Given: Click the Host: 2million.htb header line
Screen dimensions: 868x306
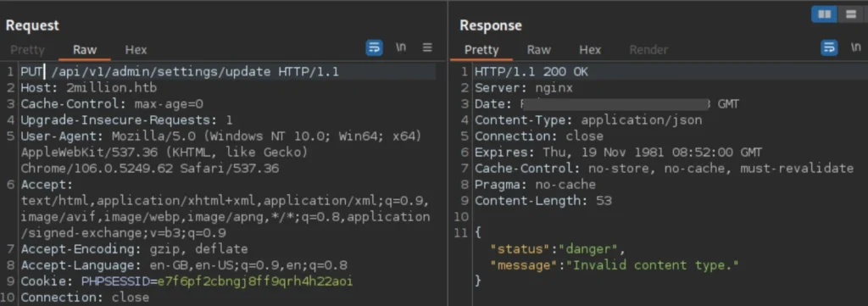Looking at the screenshot, I should click(88, 88).
